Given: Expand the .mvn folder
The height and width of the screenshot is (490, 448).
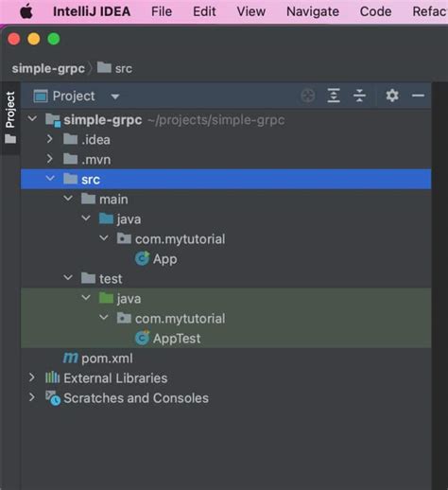Looking at the screenshot, I should (49, 159).
